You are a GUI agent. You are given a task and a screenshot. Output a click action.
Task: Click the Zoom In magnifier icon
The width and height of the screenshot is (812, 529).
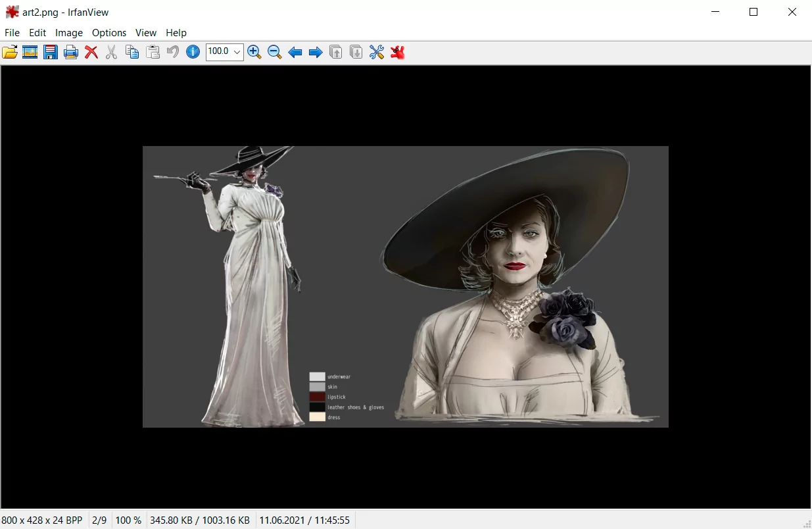pos(254,52)
